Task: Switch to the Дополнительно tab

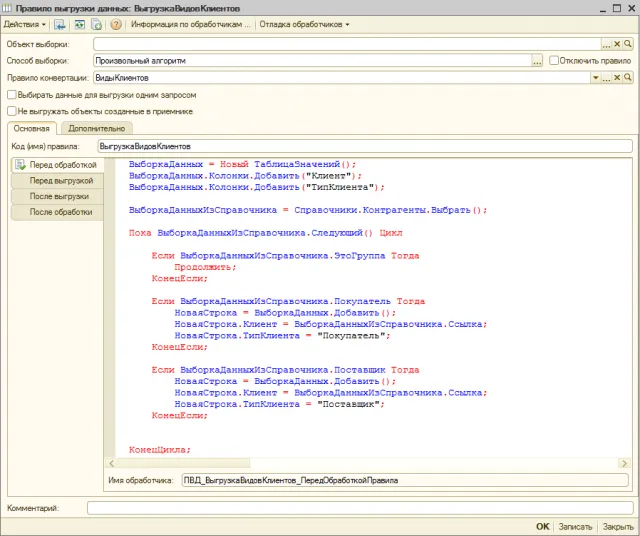Action: (96, 129)
